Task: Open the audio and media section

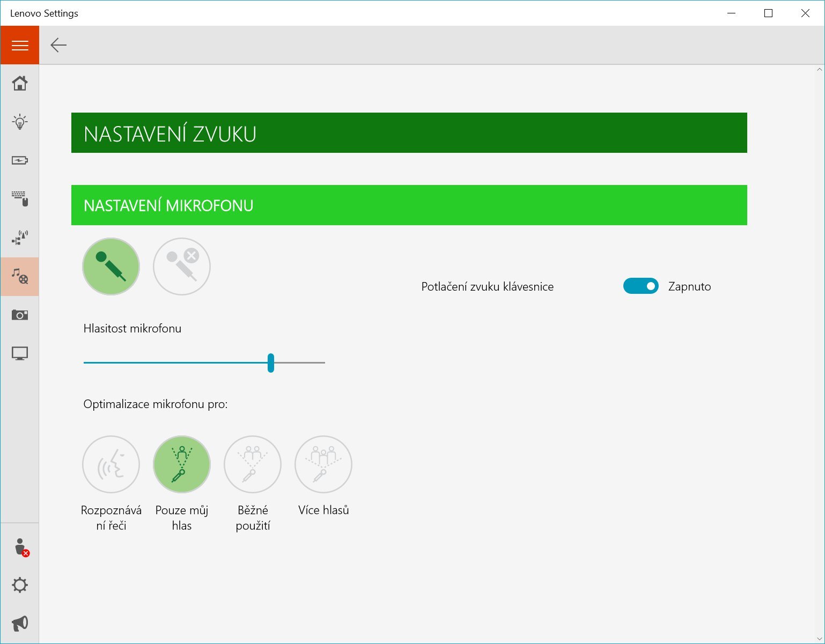Action: click(x=20, y=277)
